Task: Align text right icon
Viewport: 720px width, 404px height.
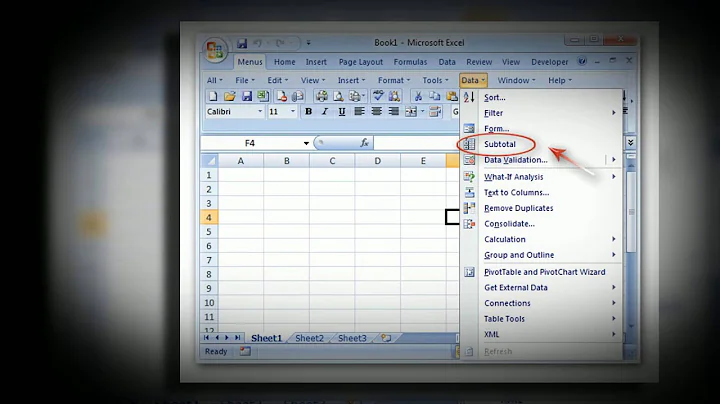Action: [394, 112]
